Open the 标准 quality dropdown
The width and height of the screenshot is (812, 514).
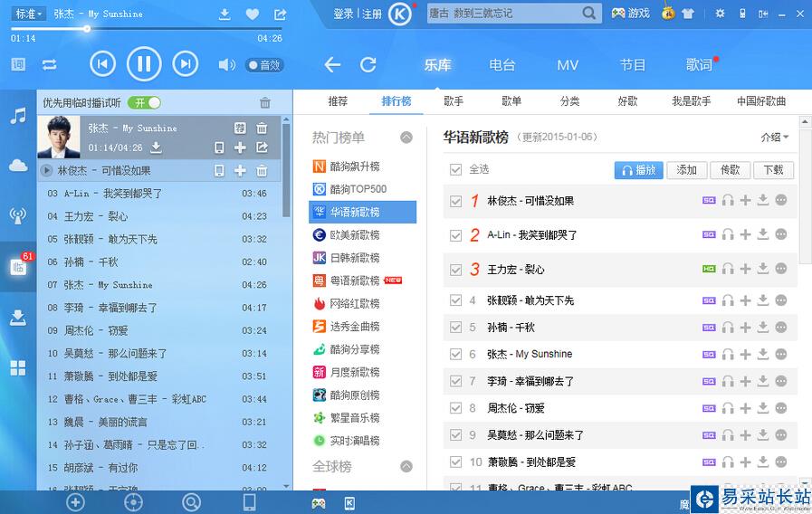(27, 14)
